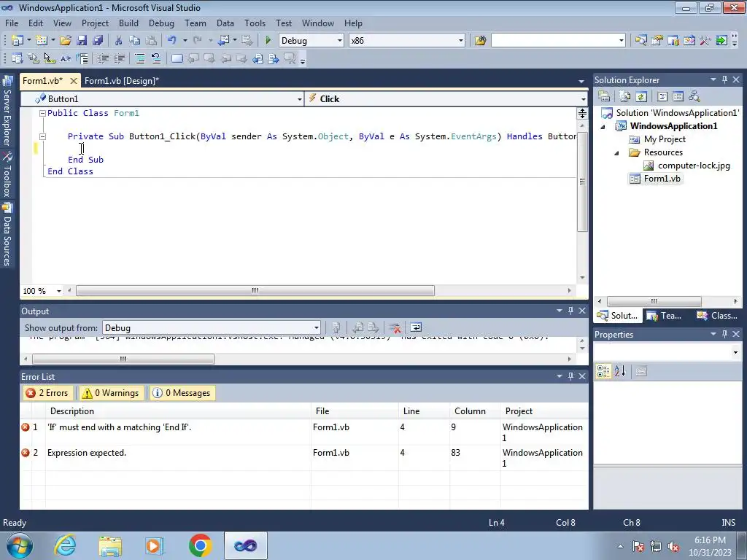Open the Toolbox side tab
This screenshot has width=747, height=560.
[x=7, y=174]
